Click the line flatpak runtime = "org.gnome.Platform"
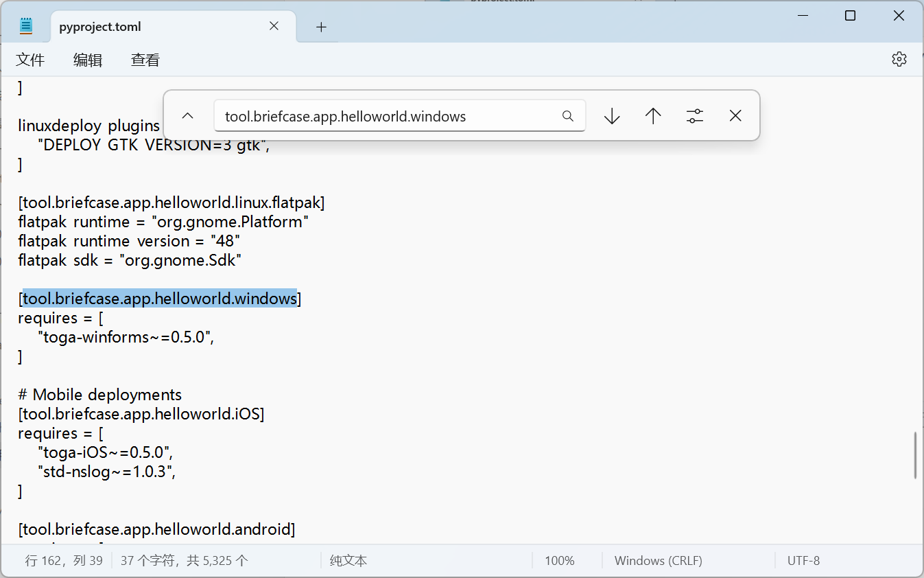This screenshot has width=924, height=578. pos(163,222)
